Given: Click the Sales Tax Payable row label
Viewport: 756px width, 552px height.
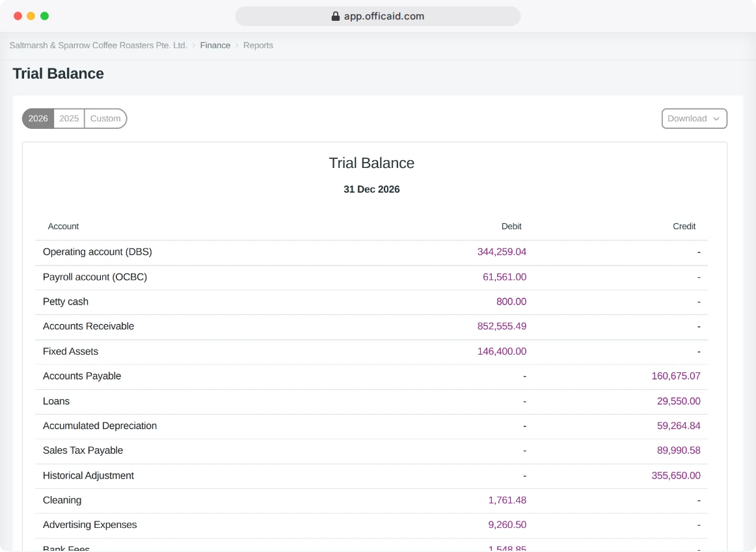Looking at the screenshot, I should [x=83, y=450].
